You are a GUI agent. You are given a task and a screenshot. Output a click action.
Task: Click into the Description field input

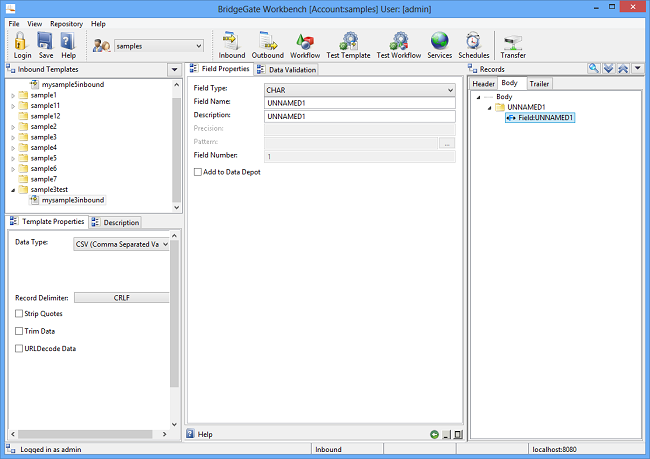359,117
